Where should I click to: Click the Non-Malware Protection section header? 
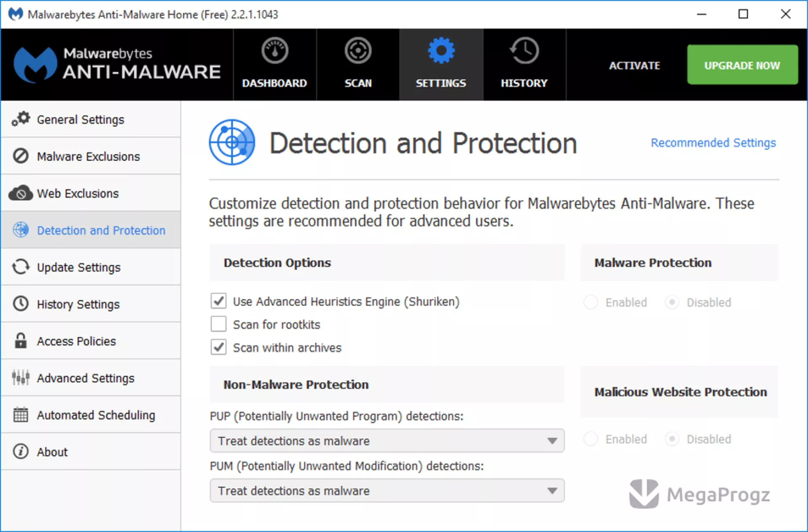[x=387, y=384]
